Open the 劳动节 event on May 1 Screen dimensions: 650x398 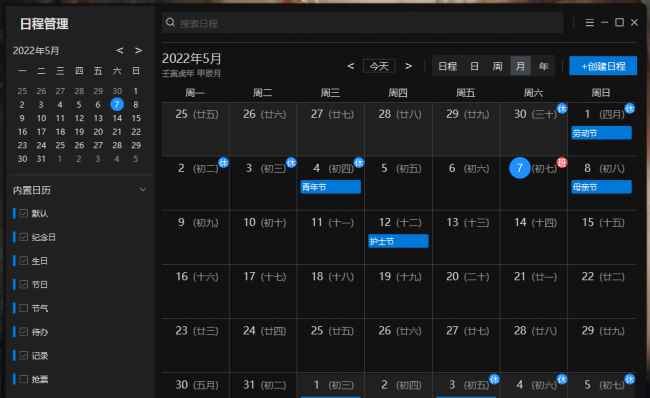pos(601,133)
